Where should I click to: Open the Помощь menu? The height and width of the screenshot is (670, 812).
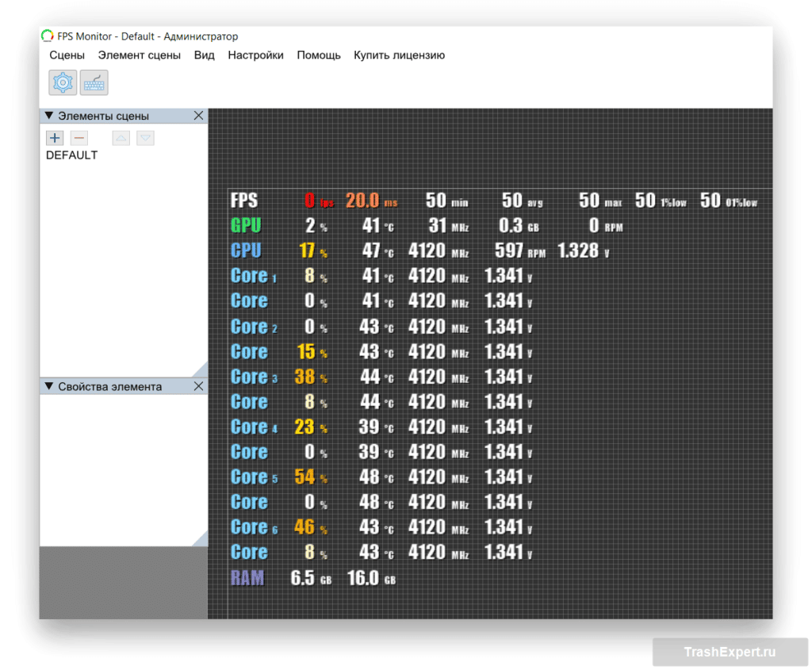tap(319, 56)
